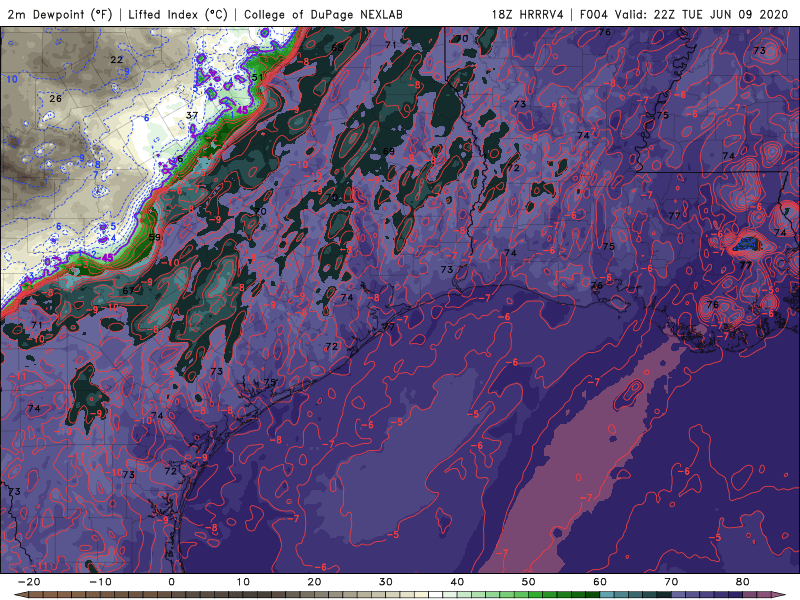Click the '18Z HRRRV4' model run label
Viewport: 800px width, 600px height.
pos(528,14)
